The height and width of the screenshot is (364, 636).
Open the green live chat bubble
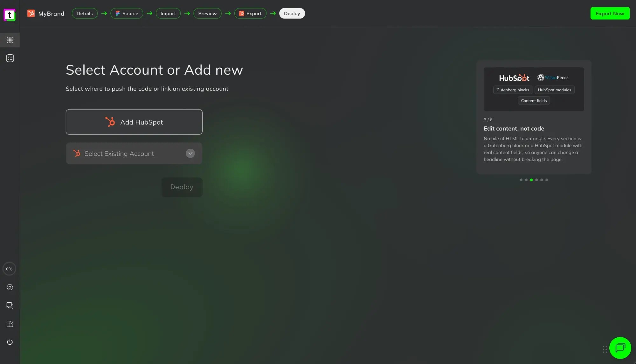(620, 348)
